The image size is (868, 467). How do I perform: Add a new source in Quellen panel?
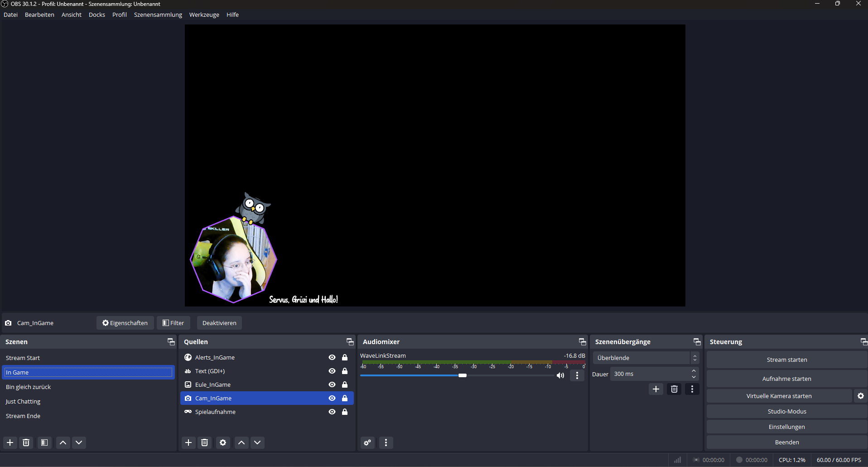tap(188, 443)
